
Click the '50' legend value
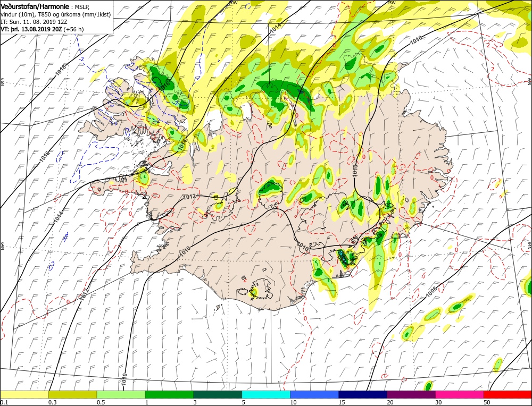tap(487, 402)
